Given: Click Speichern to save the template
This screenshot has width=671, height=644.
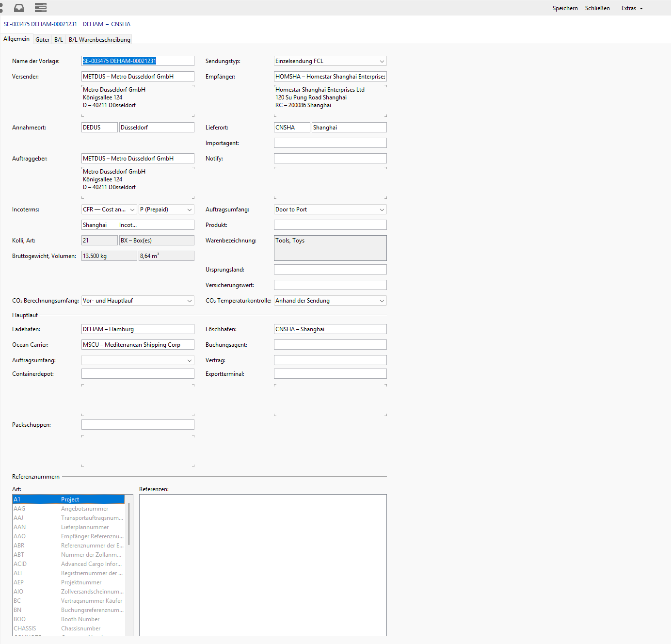Looking at the screenshot, I should click(565, 8).
